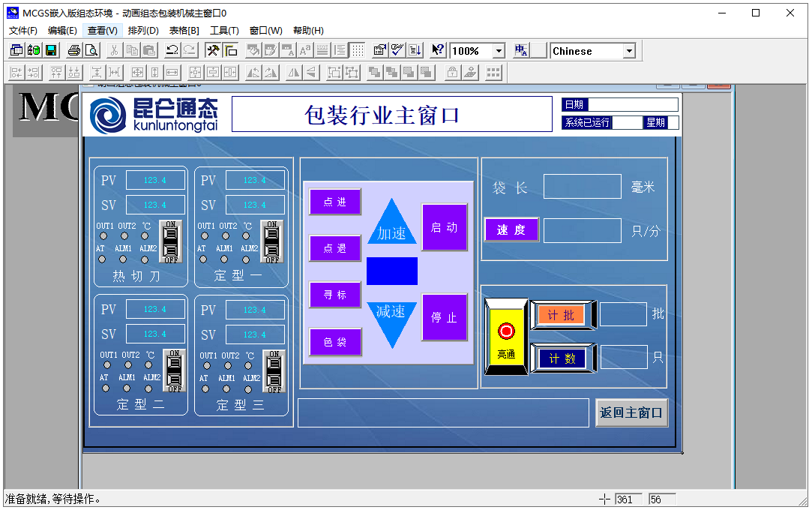Open the 文件(F) menu

tap(22, 31)
